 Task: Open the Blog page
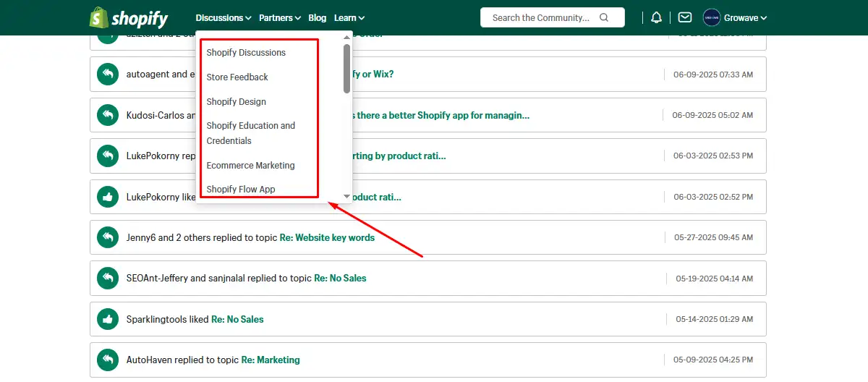coord(317,17)
